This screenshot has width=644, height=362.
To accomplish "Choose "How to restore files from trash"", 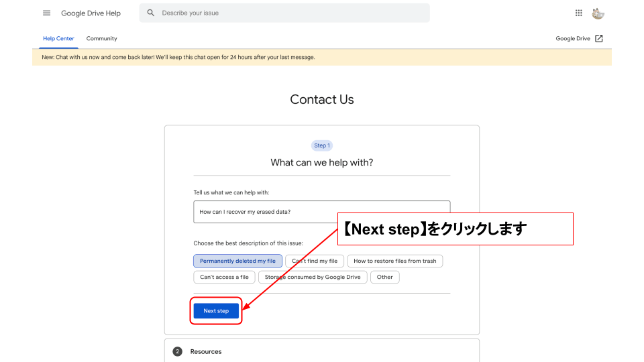I will tap(394, 261).
